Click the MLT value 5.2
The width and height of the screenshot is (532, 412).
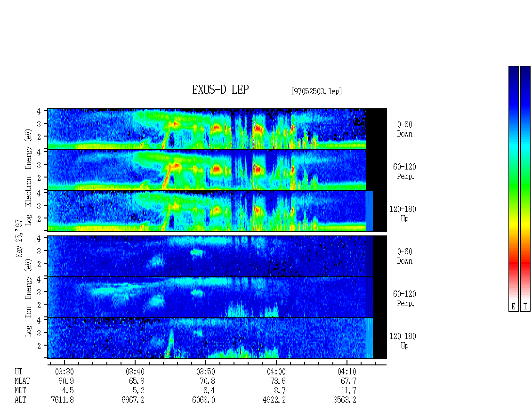(x=138, y=391)
